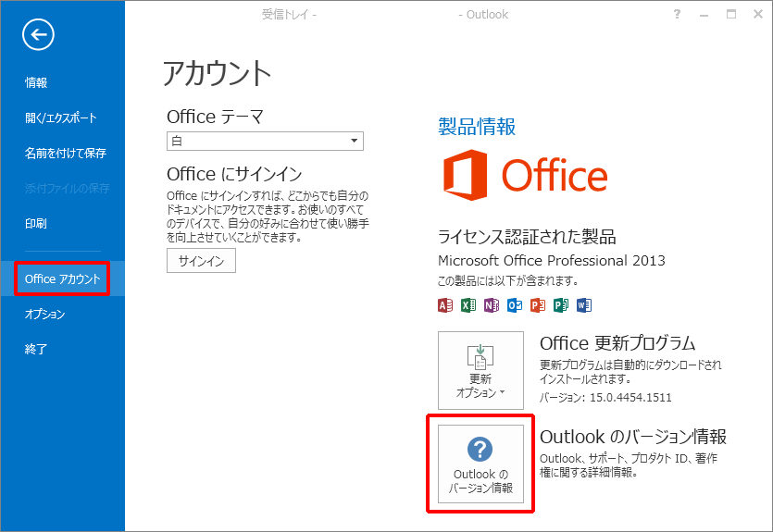Image resolution: width=773 pixels, height=532 pixels.
Task: Click the text Microsoft Office Professional 2013
Action: coord(552,260)
